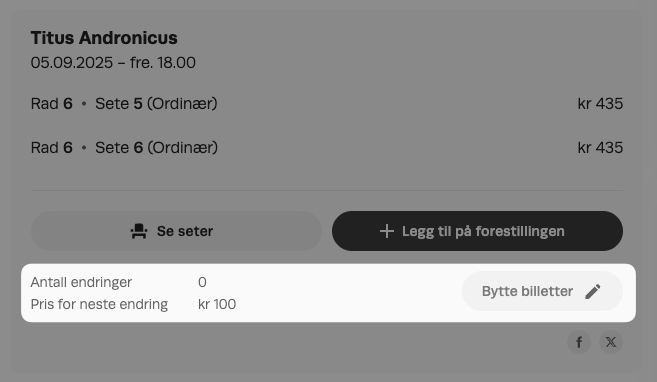Click the X share icon

[x=611, y=342]
